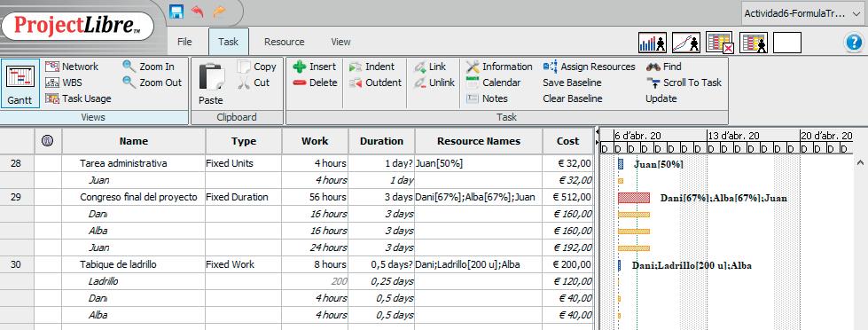This screenshot has height=330, width=868.
Task: Click the Duration column header
Action: point(381,141)
